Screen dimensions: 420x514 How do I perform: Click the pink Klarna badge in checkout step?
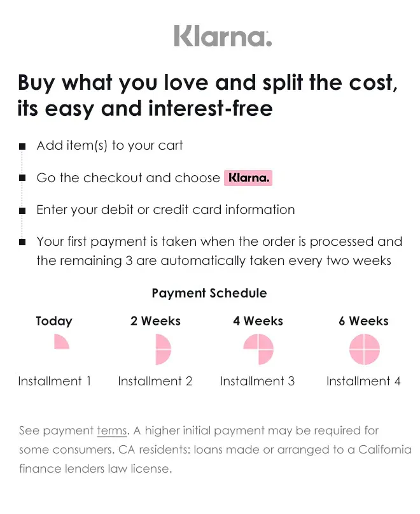[x=249, y=178]
